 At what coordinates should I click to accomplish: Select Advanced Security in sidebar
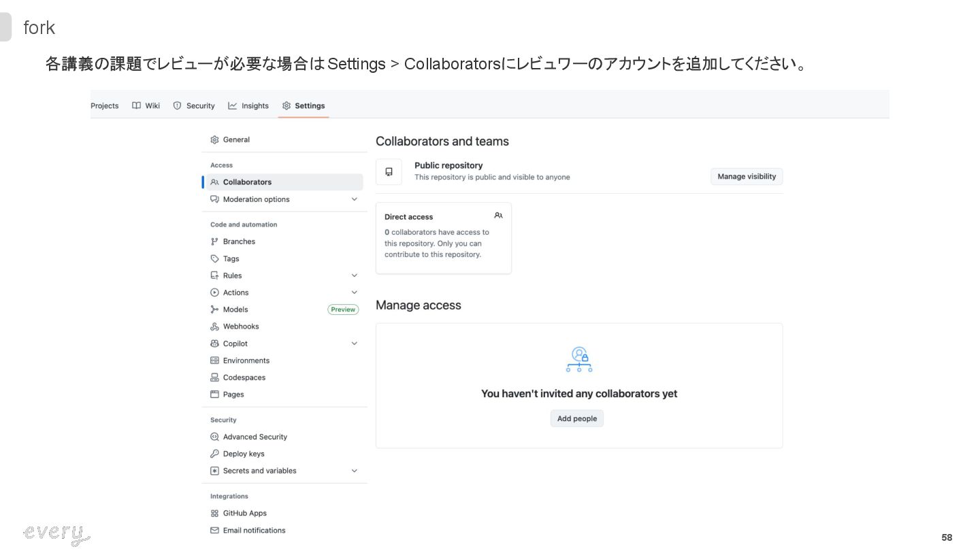255,437
